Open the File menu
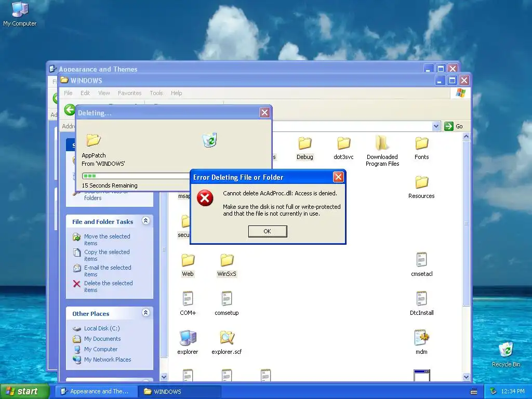Screen dimensions: 532x399 tap(68, 93)
